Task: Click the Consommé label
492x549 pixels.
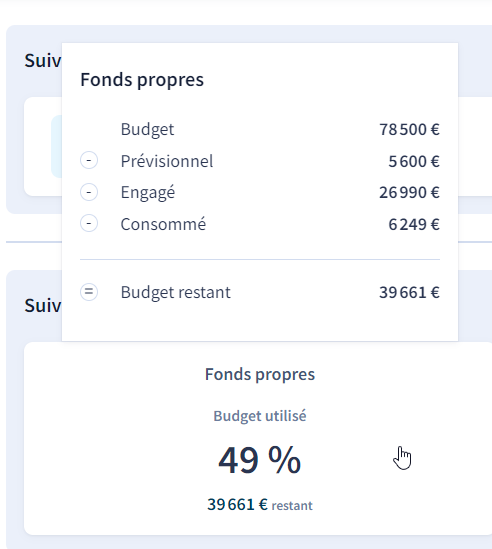Action: click(163, 224)
